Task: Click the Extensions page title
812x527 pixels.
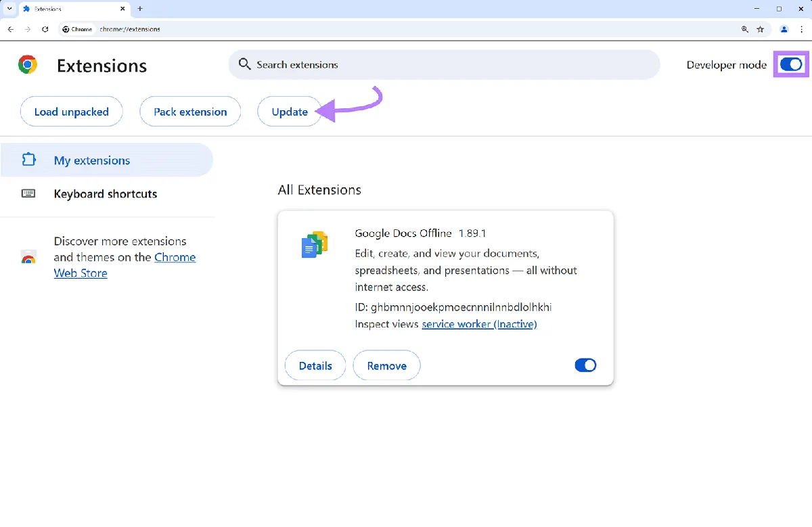Action: (x=101, y=66)
